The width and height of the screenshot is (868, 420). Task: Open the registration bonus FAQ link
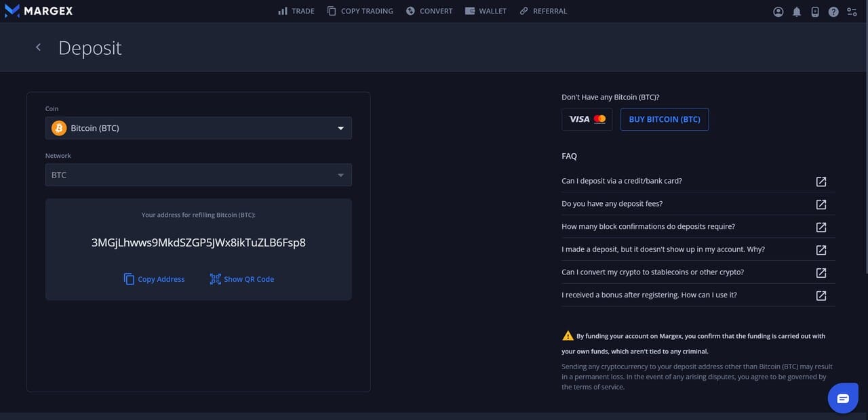pos(821,295)
